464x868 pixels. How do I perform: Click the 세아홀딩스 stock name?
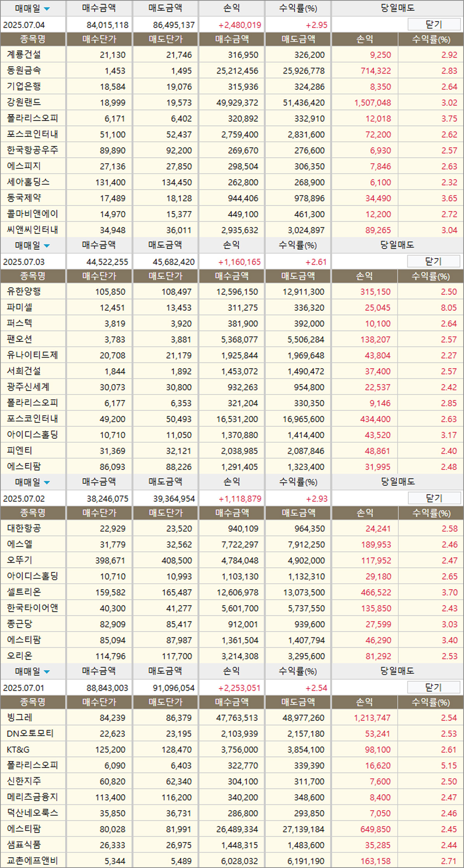tap(28, 182)
